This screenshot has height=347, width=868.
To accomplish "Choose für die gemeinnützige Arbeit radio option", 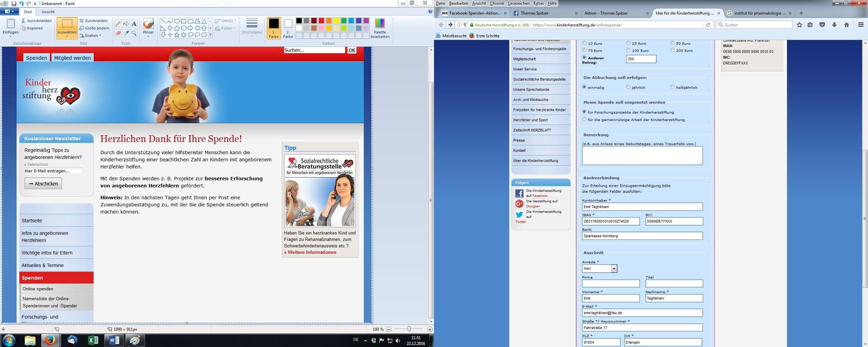I will (x=584, y=119).
